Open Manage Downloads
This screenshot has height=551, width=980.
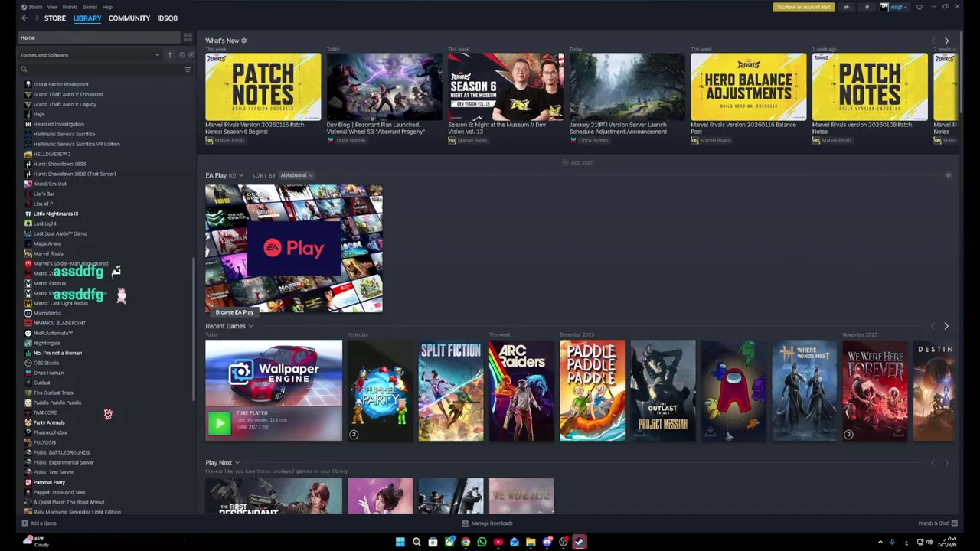click(487, 523)
